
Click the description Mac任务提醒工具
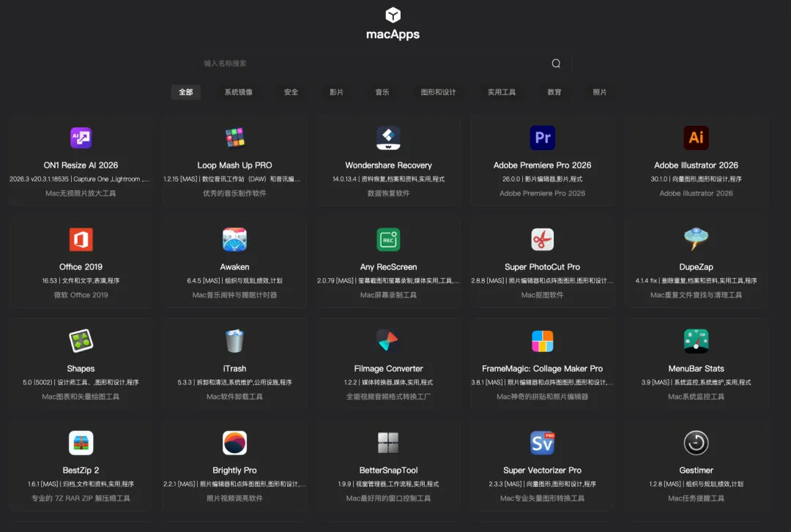point(697,498)
